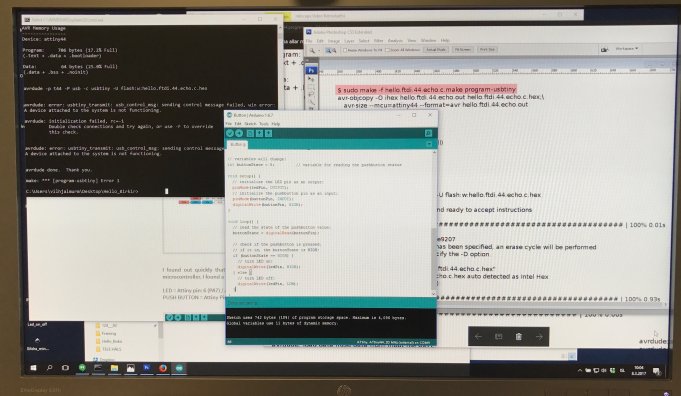Click the previous arrow in photo viewer overlay

coord(478,337)
